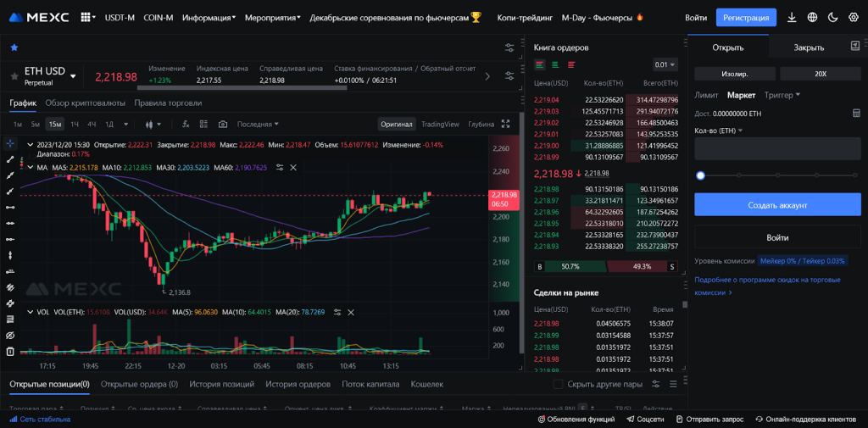Collapse the MA indicator legend chevron
Screen dimensions: 868x428
[30, 167]
